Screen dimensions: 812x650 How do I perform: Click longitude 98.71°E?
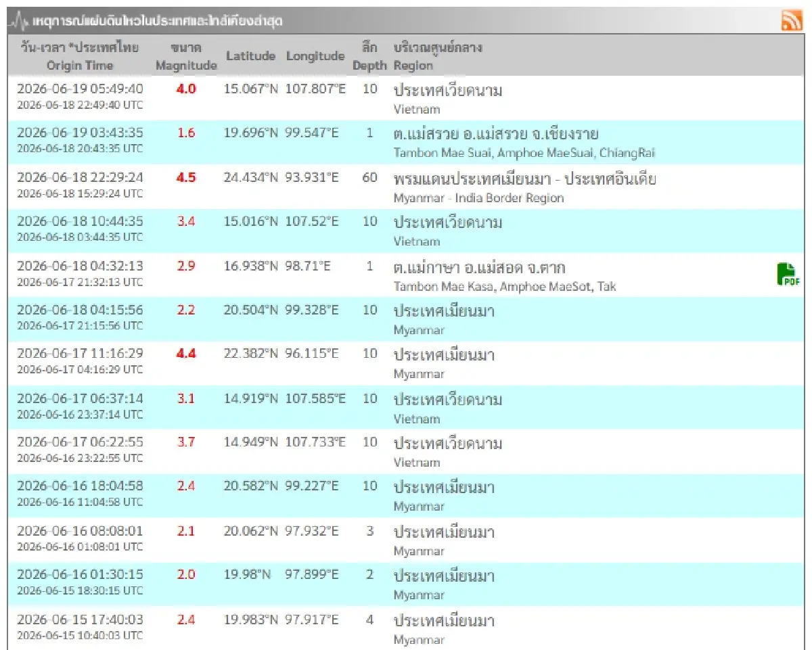point(308,266)
